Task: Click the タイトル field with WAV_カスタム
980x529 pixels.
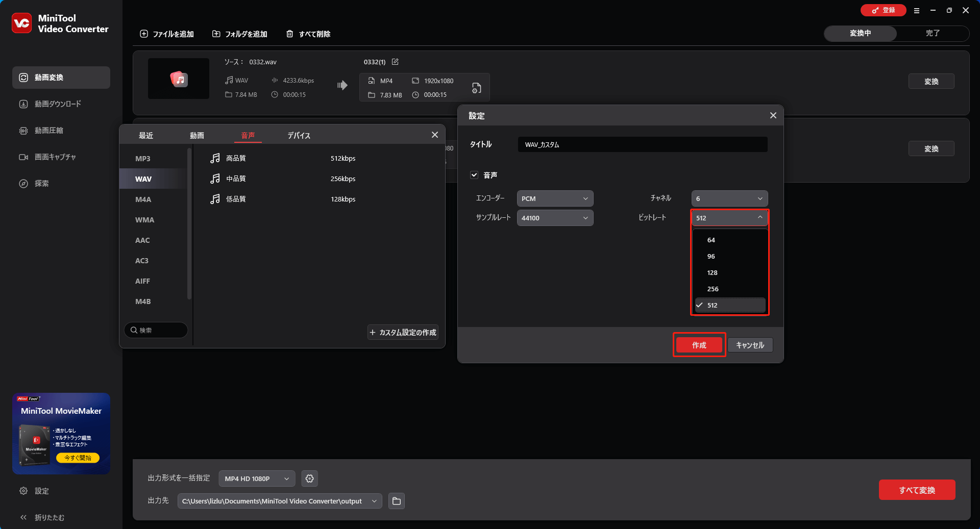Action: pyautogui.click(x=642, y=144)
